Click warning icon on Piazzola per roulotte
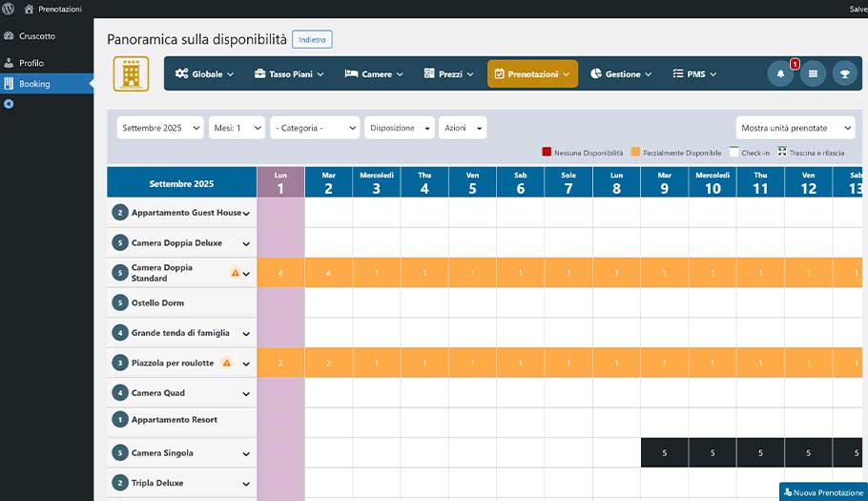Screen dimensions: 868x501 (226, 363)
